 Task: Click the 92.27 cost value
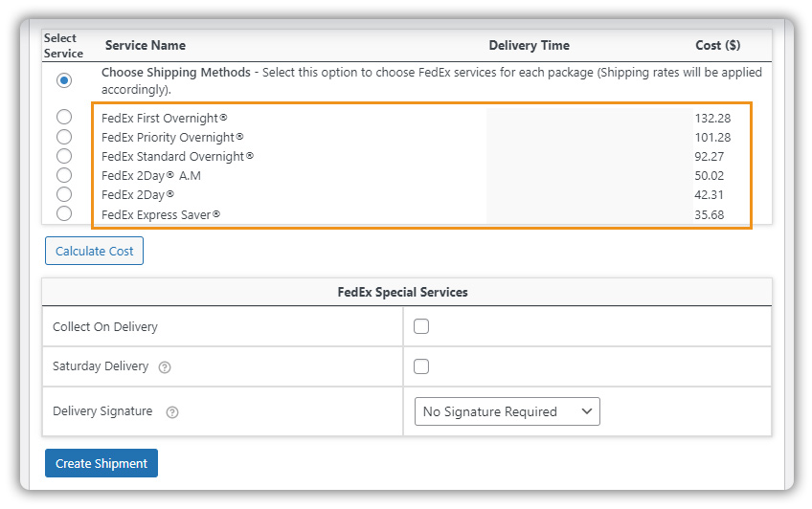[710, 157]
